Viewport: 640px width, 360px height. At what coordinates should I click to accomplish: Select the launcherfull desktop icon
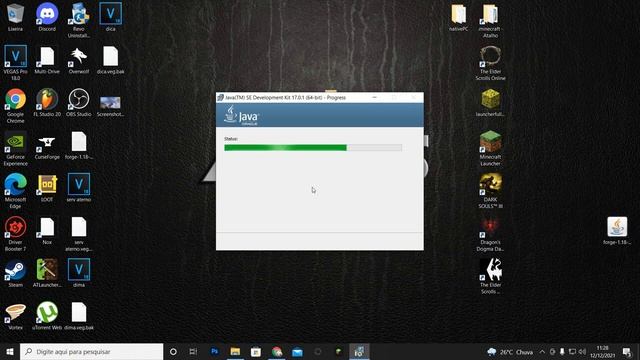[490, 102]
